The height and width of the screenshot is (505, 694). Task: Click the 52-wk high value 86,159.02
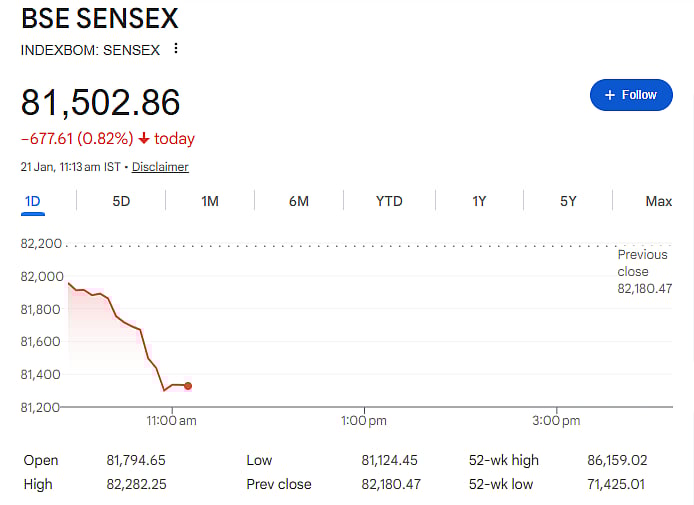[617, 461]
